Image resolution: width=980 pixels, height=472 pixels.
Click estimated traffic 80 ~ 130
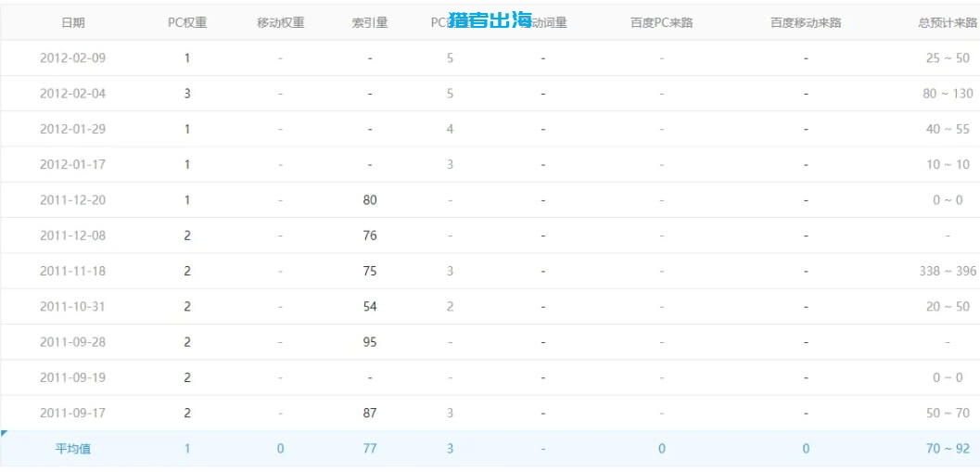948,94
